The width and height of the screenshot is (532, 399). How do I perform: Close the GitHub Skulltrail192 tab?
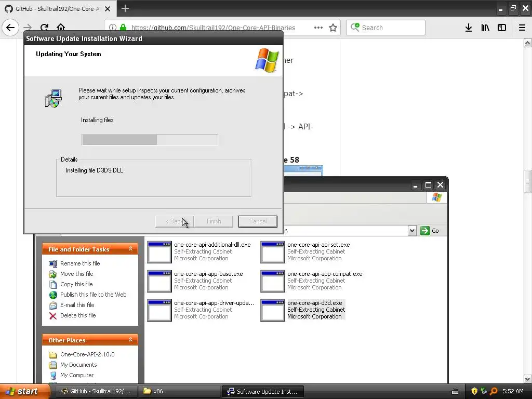click(x=108, y=9)
